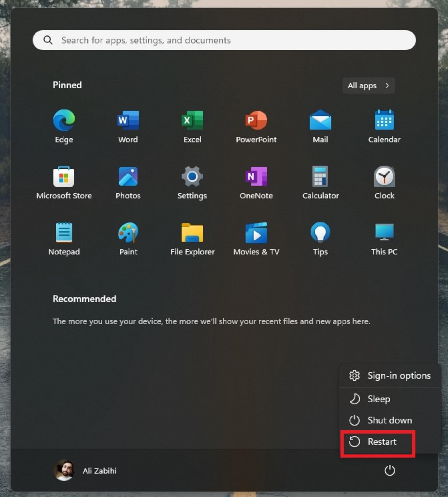The width and height of the screenshot is (448, 497).
Task: Start PowerPoint from Start menu
Action: [x=256, y=127]
